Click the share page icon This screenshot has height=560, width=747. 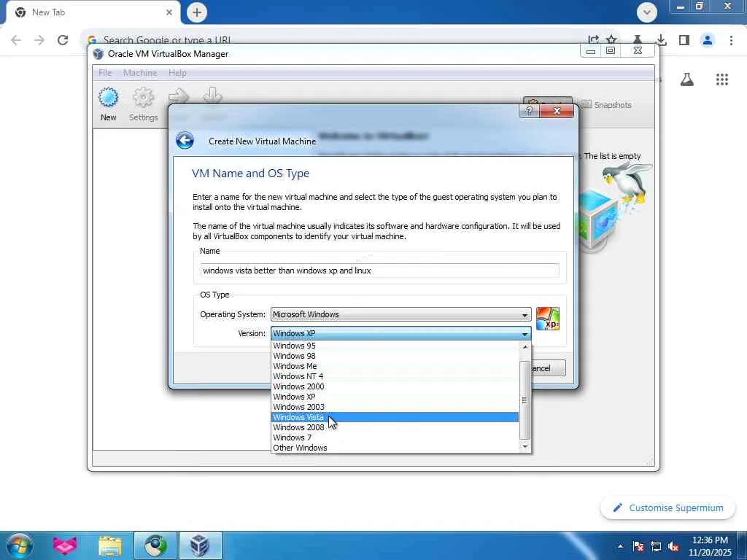(x=593, y=40)
